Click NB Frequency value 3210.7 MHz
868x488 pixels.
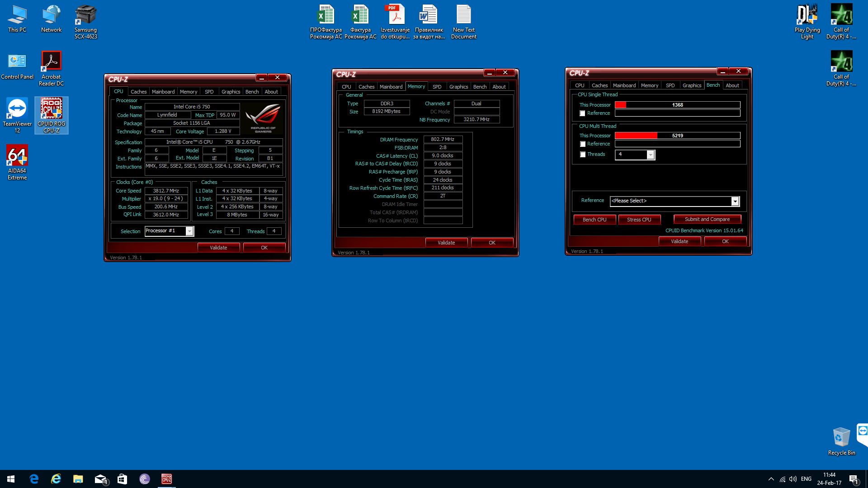coord(476,120)
